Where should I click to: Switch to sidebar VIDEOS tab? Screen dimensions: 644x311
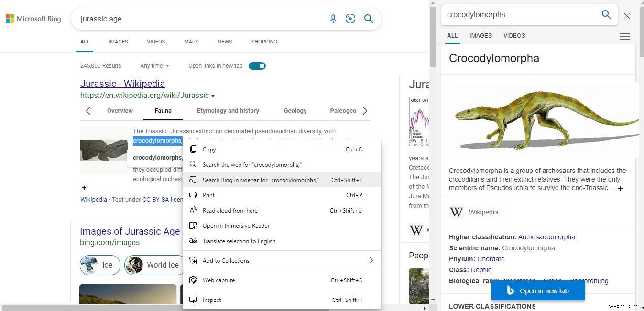(x=514, y=36)
